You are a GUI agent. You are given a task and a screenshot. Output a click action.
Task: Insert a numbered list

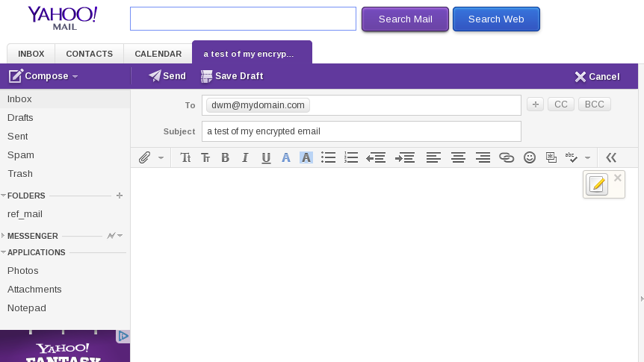(x=351, y=157)
